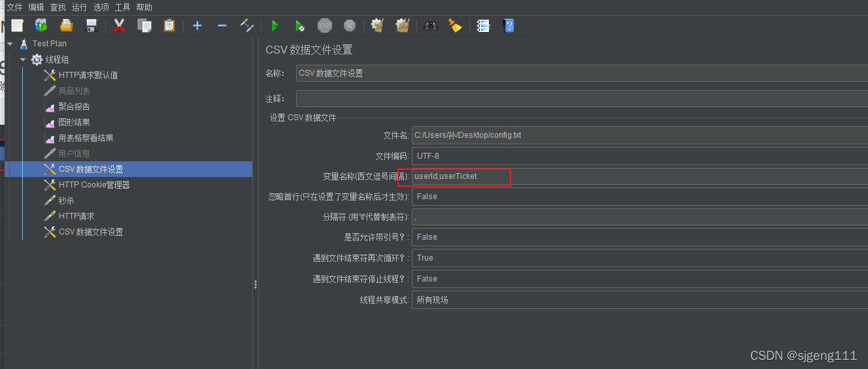Select the unhighlighted CSV 数据文件设置 under HTTP请求
Image resolution: width=868 pixels, height=369 pixels.
[x=91, y=232]
